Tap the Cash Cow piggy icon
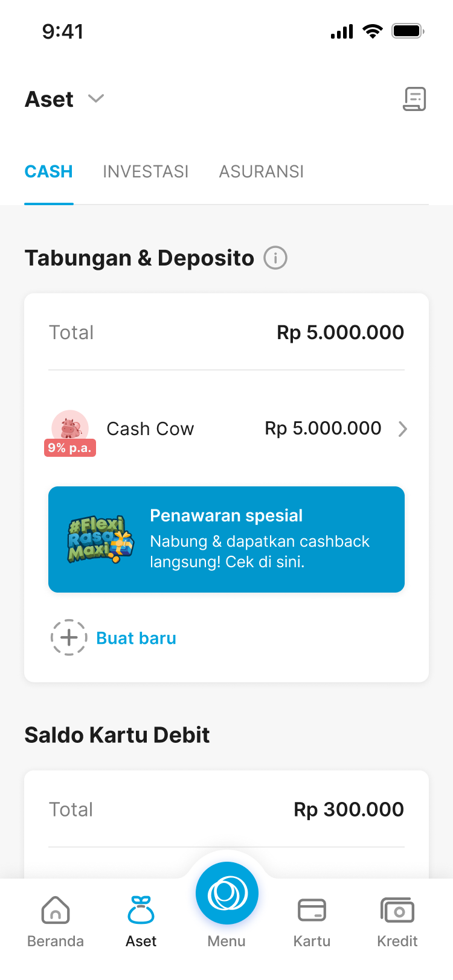The width and height of the screenshot is (453, 980). [70, 426]
